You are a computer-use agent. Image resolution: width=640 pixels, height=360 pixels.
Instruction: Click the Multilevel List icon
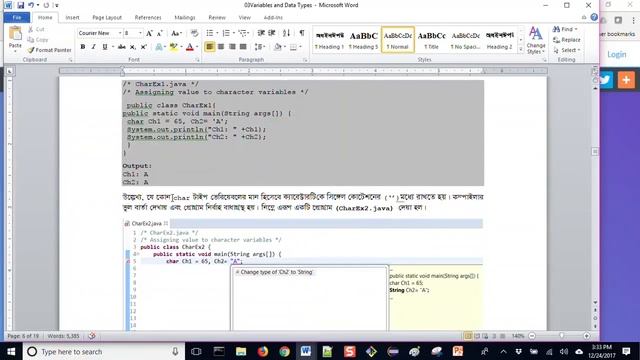pos(242,33)
